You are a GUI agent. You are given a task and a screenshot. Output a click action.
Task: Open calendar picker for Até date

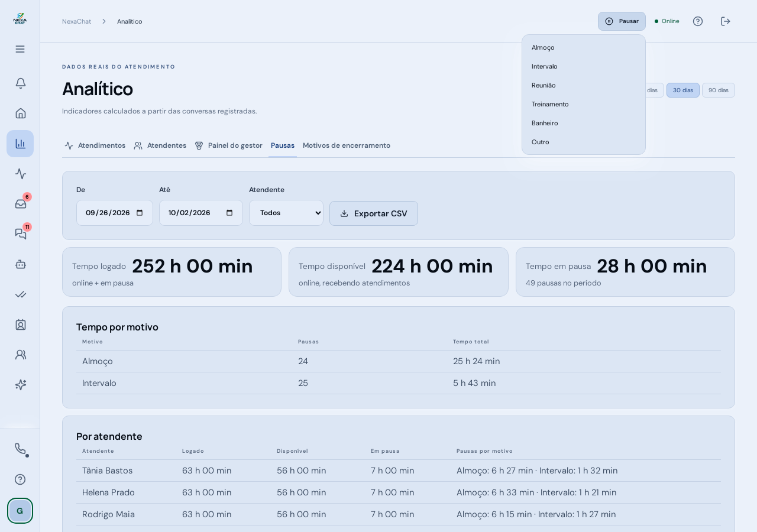pos(229,213)
